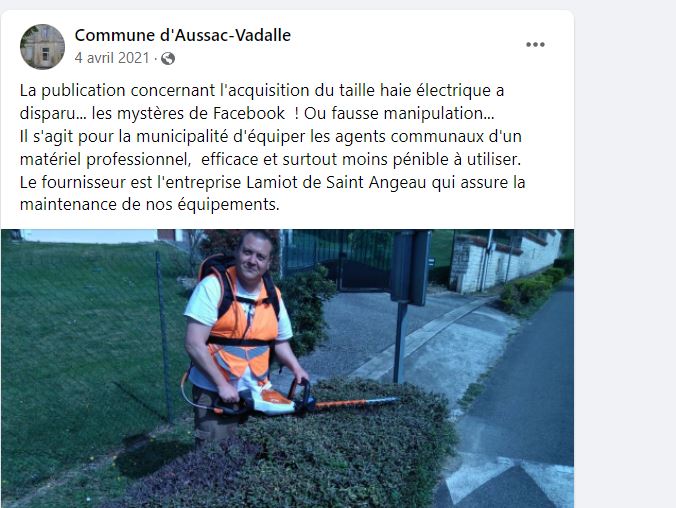Click the man's orange safety vest

tap(242, 324)
